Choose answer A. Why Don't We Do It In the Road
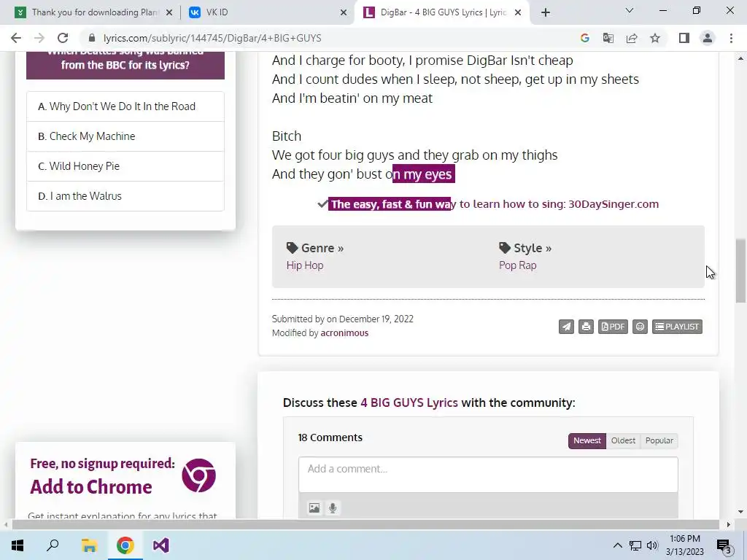The width and height of the screenshot is (747, 560). [125, 106]
